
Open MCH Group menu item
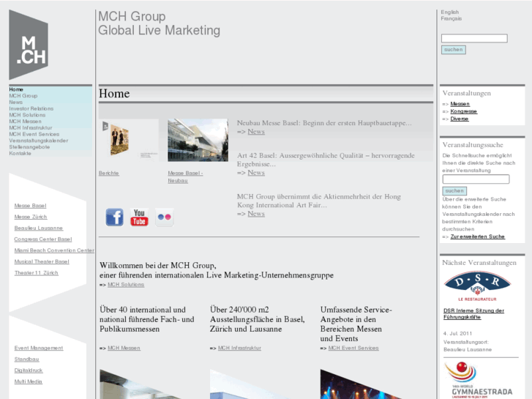[x=23, y=96]
